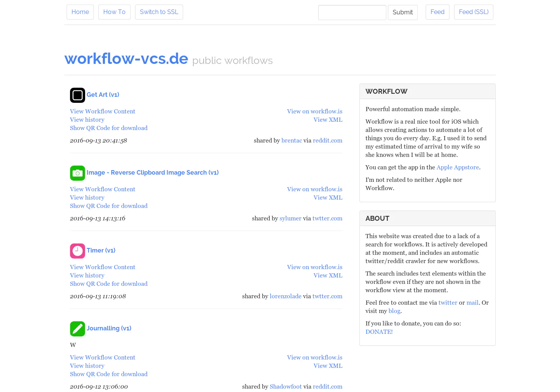Click timestamp 2016-09-12 13:06:00
The height and width of the screenshot is (392, 560).
click(x=99, y=386)
